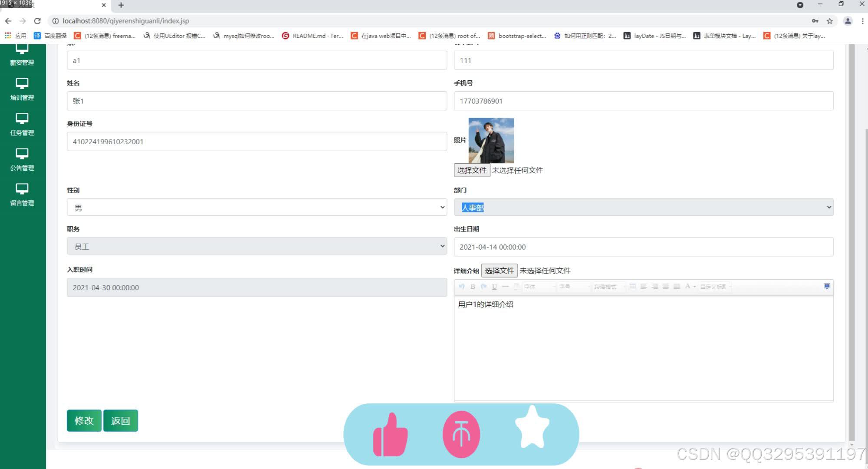Click 选择文件 next to 详细介绍

click(x=499, y=271)
